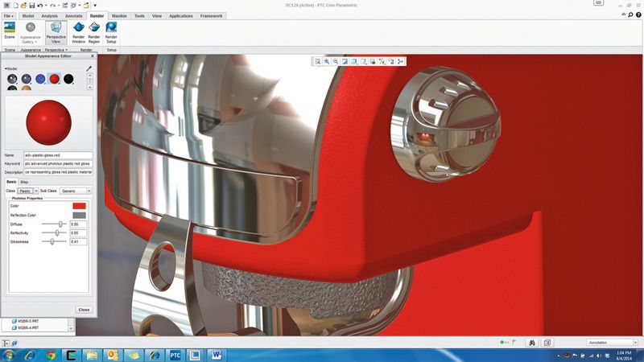The width and height of the screenshot is (644, 362).
Task: Click the Glossiness slider handle
Action: [52, 242]
